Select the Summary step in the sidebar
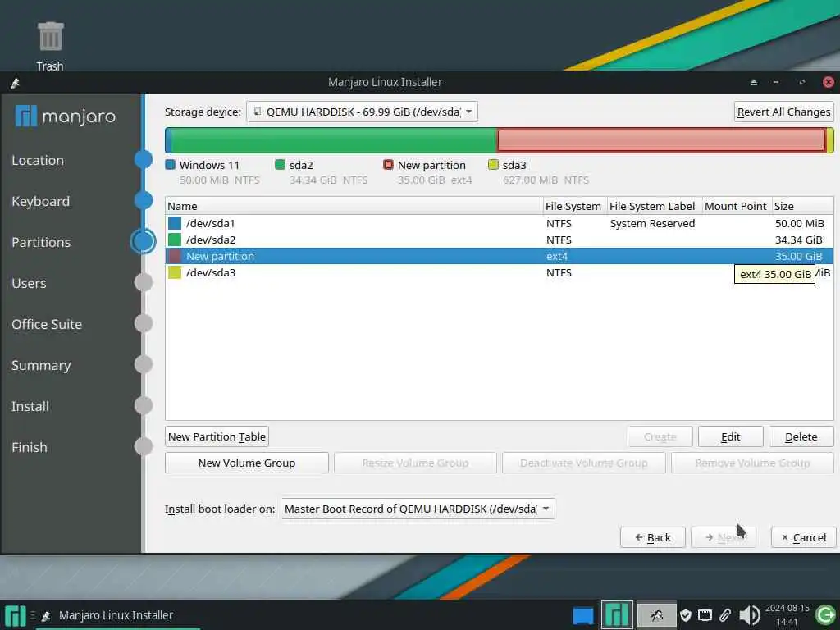The image size is (840, 630). (41, 365)
